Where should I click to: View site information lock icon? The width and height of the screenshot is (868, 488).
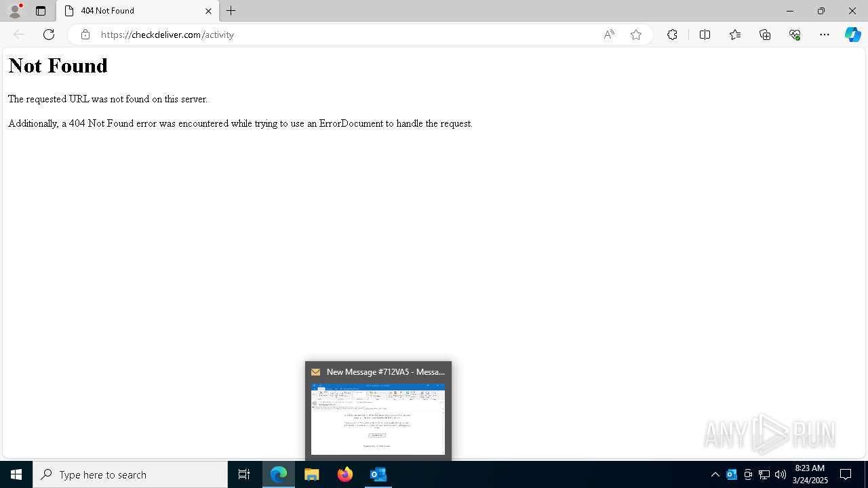pyautogui.click(x=85, y=35)
